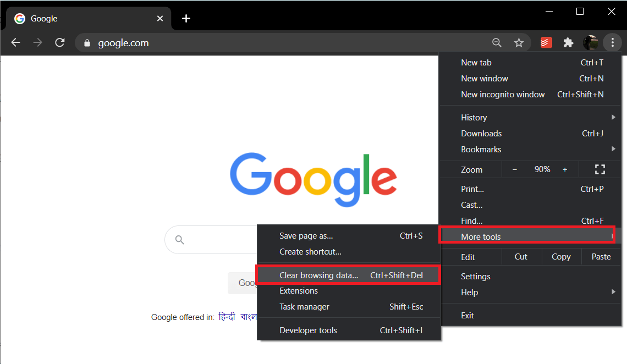The width and height of the screenshot is (627, 364).
Task: Click the orange extension icon
Action: tap(546, 42)
